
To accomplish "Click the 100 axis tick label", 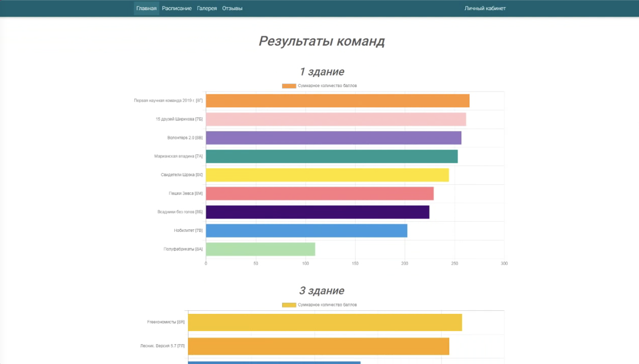I will [305, 264].
